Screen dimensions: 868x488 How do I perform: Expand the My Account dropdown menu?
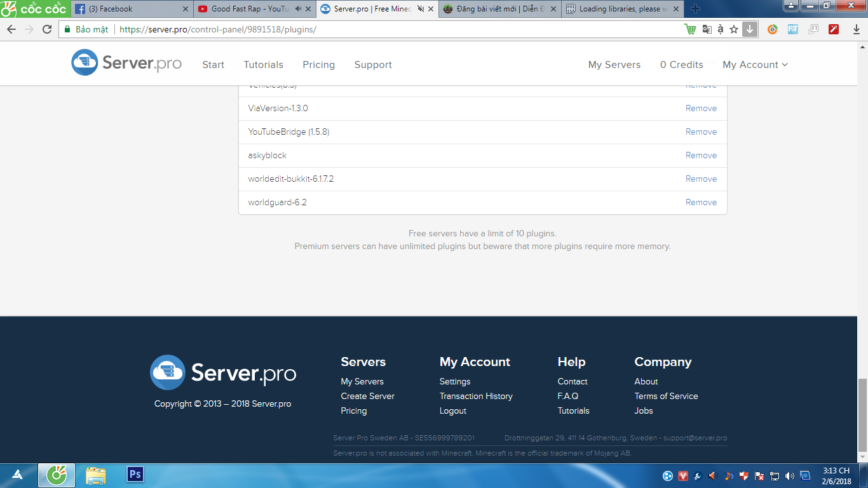pos(755,65)
